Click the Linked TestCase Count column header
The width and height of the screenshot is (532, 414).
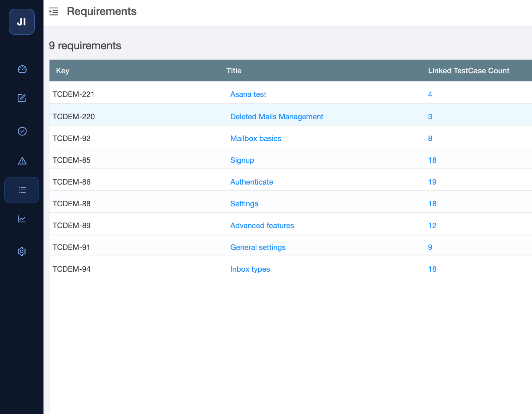click(x=468, y=71)
